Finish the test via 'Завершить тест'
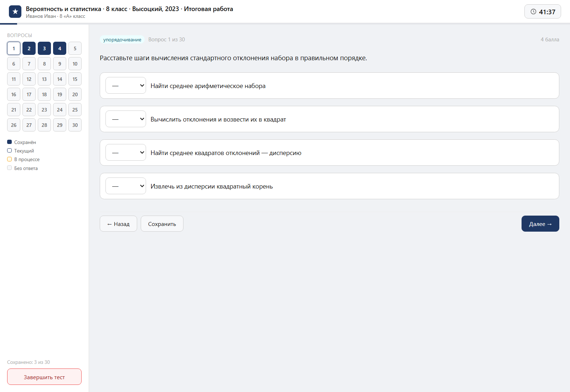Viewport: 570px width, 392px height. click(44, 377)
